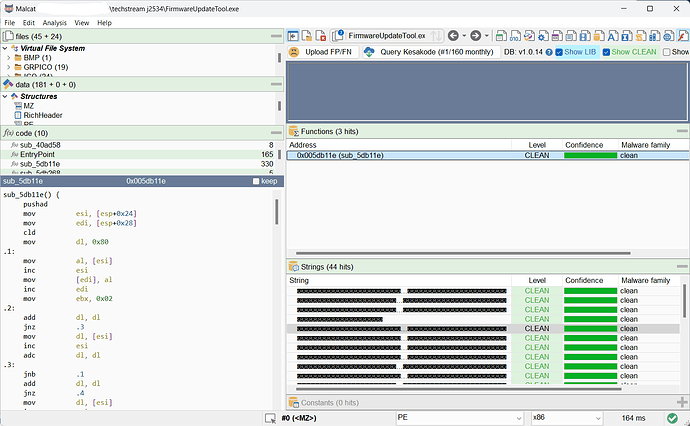Open the summary view icon with green table

point(501,36)
